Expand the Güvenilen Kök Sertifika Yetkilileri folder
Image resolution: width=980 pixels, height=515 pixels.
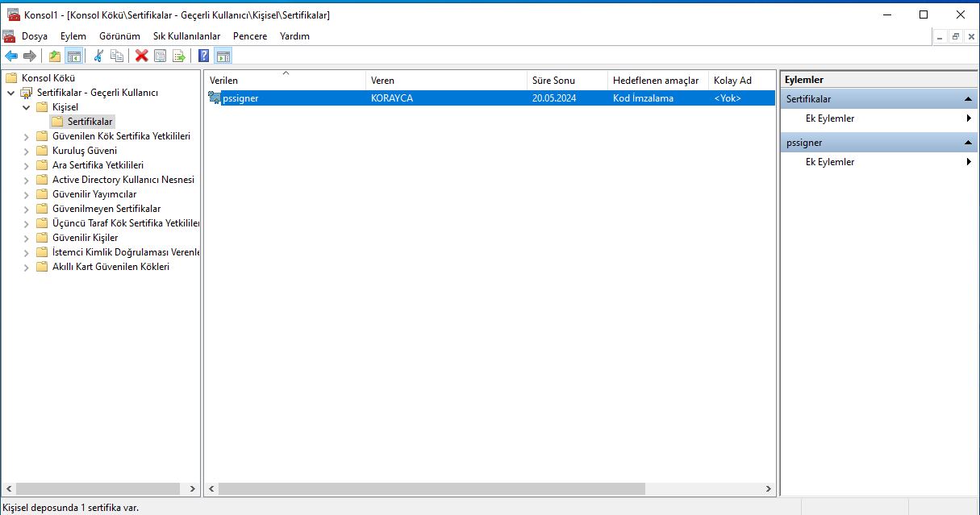pos(26,135)
